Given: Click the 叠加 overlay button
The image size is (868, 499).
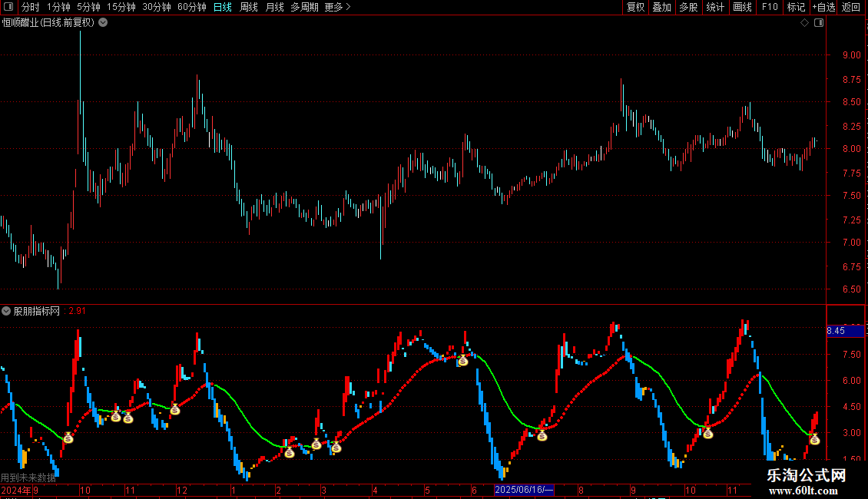Looking at the screenshot, I should pos(661,7).
